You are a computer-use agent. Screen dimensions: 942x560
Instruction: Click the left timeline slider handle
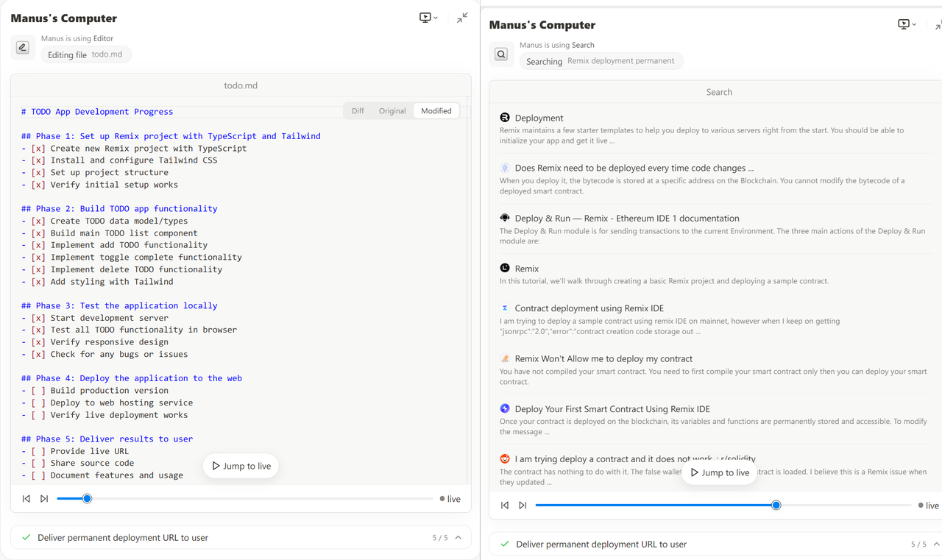point(87,499)
